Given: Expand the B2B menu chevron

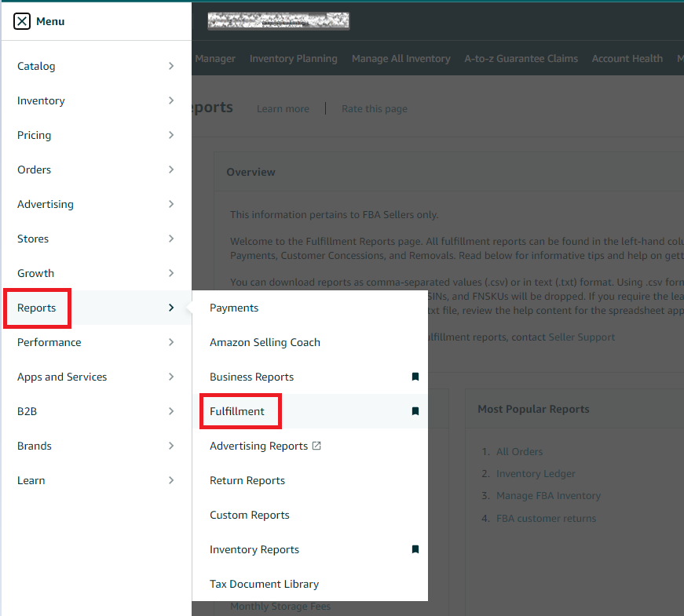Looking at the screenshot, I should coord(171,411).
